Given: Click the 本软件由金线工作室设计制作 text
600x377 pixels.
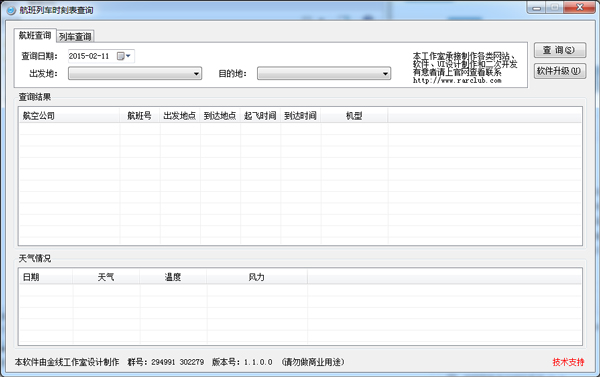Looking at the screenshot, I should [67, 362].
